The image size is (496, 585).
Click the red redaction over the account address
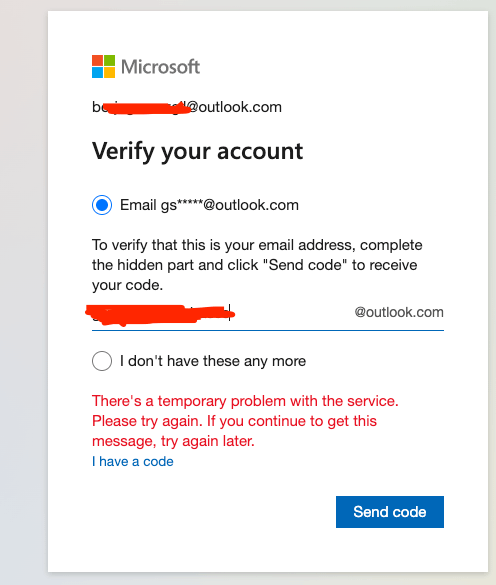146,107
